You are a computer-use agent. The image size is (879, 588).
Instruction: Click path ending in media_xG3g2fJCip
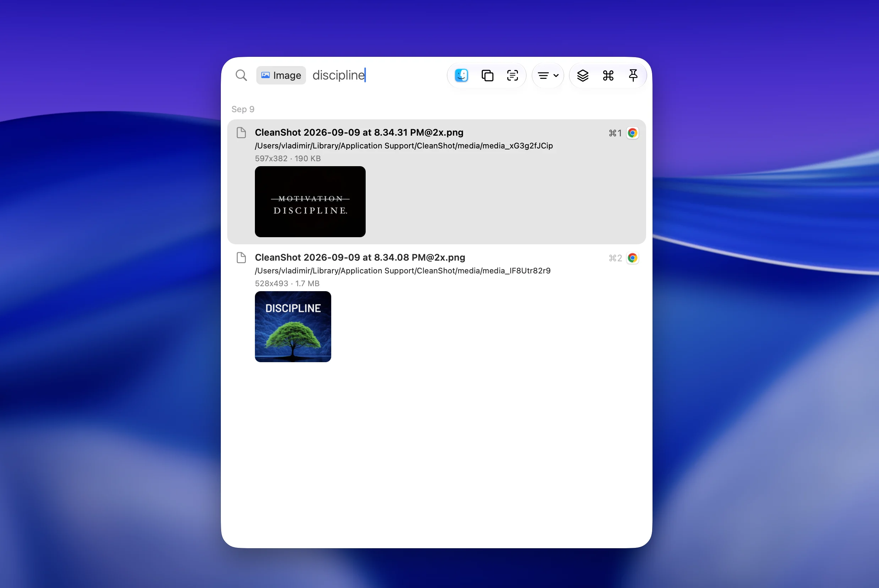404,146
